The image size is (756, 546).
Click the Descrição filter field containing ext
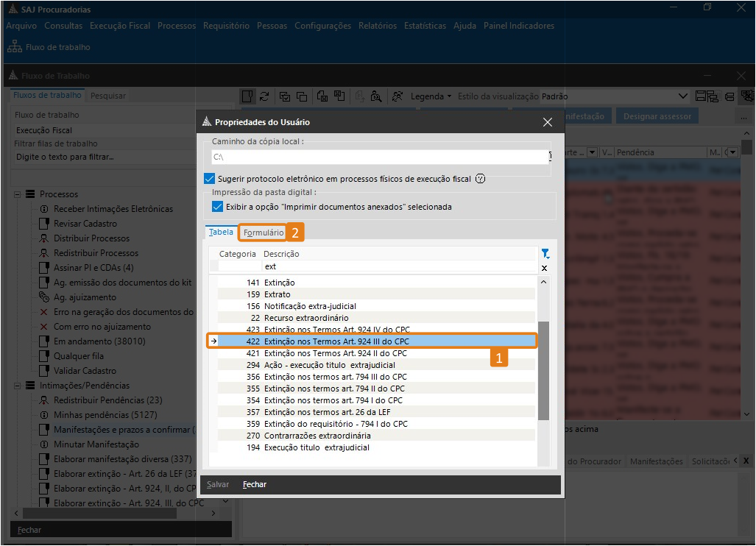[398, 266]
